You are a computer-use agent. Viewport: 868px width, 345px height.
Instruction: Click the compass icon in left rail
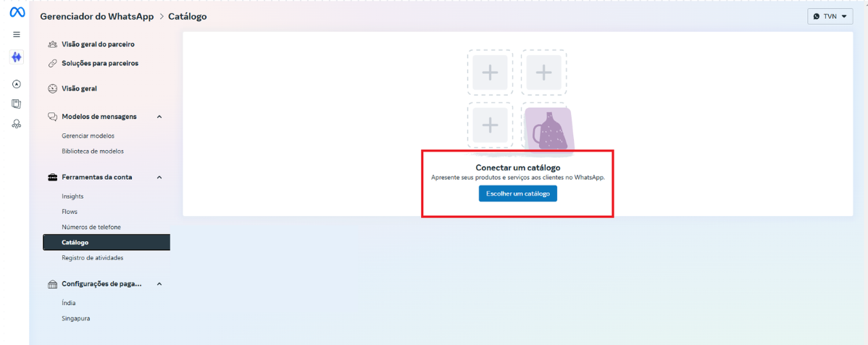point(17,84)
